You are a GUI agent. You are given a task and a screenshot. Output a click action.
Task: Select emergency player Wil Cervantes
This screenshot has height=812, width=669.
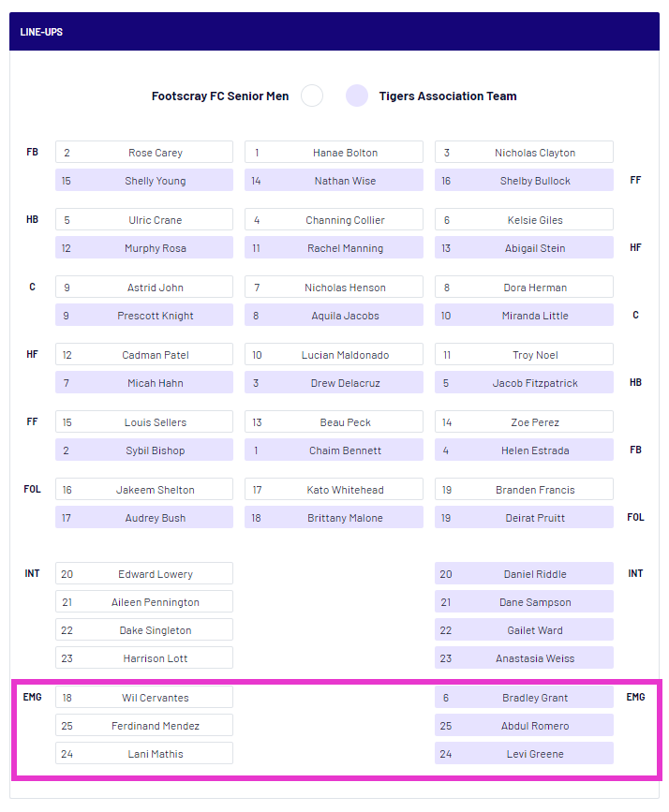click(x=144, y=698)
